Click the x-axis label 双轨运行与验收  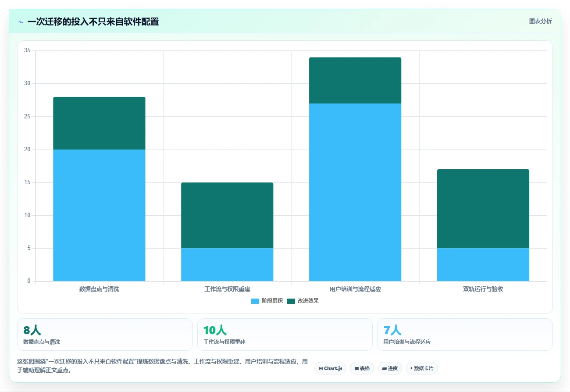point(483,289)
